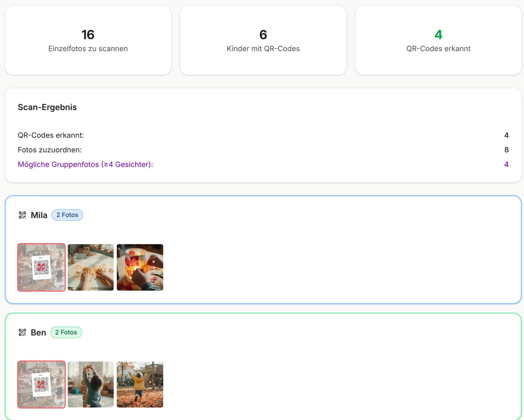Click the QR code icon next to Ben

coord(22,332)
